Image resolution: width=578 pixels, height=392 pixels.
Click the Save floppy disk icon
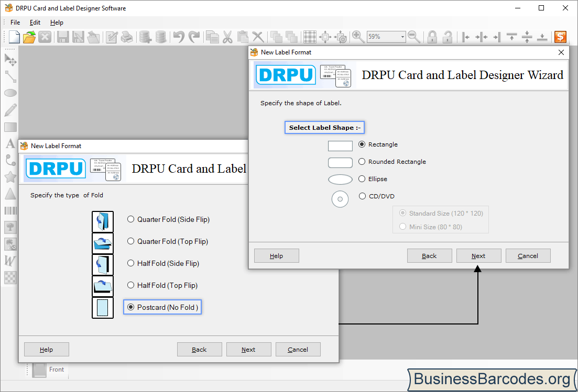63,37
